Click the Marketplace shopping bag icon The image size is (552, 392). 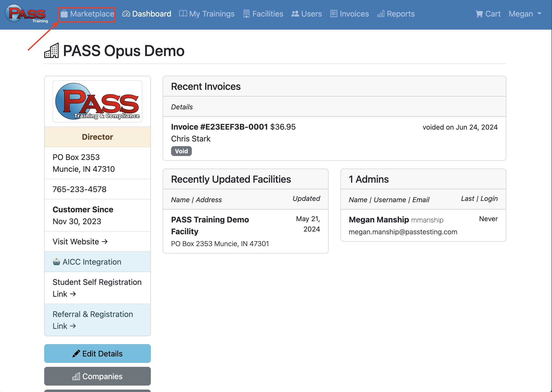[x=64, y=14]
